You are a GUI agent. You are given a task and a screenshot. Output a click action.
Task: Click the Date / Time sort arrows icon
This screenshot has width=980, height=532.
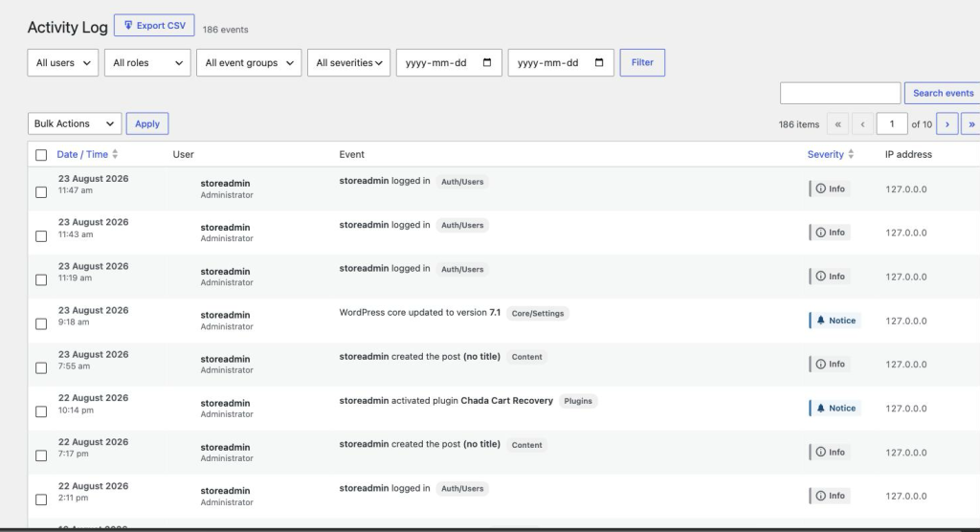(115, 154)
